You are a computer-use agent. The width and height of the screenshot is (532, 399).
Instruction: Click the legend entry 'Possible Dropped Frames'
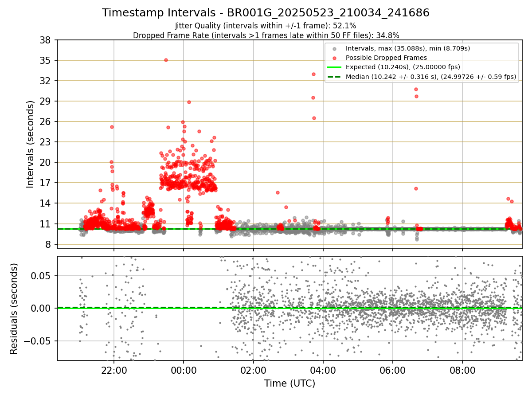(x=386, y=58)
